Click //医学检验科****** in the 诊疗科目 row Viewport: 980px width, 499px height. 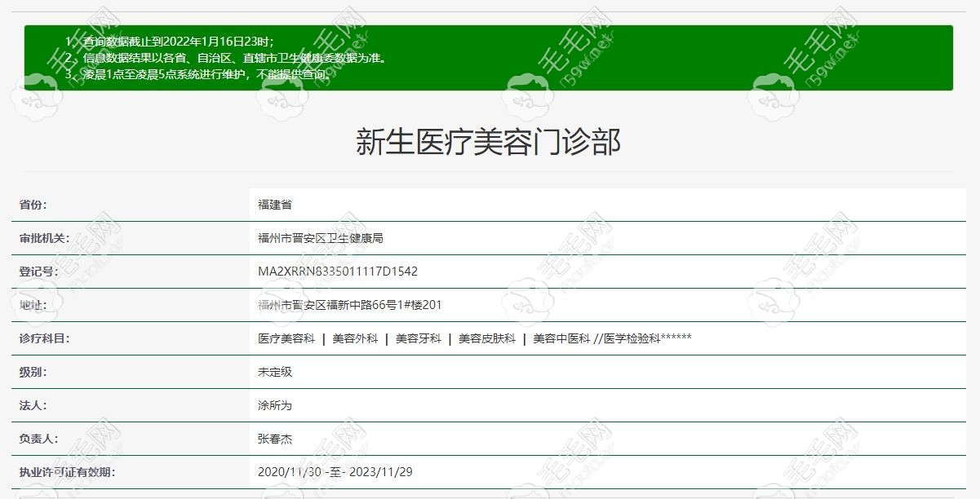click(x=643, y=338)
